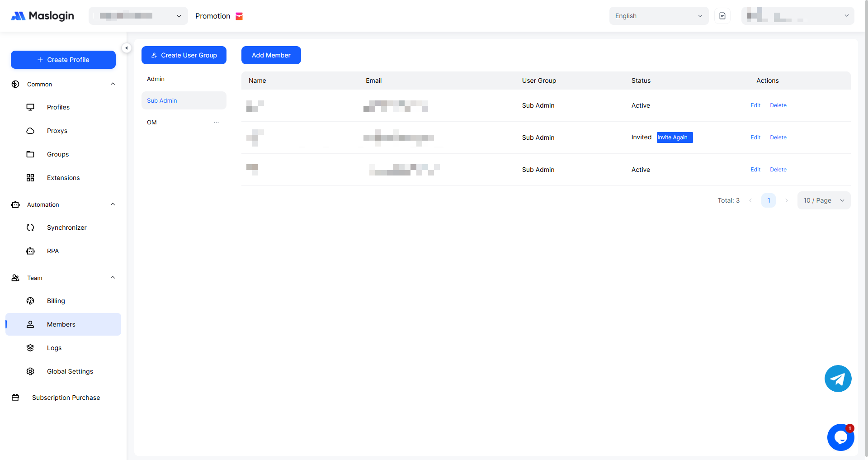868x460 pixels.
Task: Collapse the Team section
Action: pyautogui.click(x=113, y=278)
